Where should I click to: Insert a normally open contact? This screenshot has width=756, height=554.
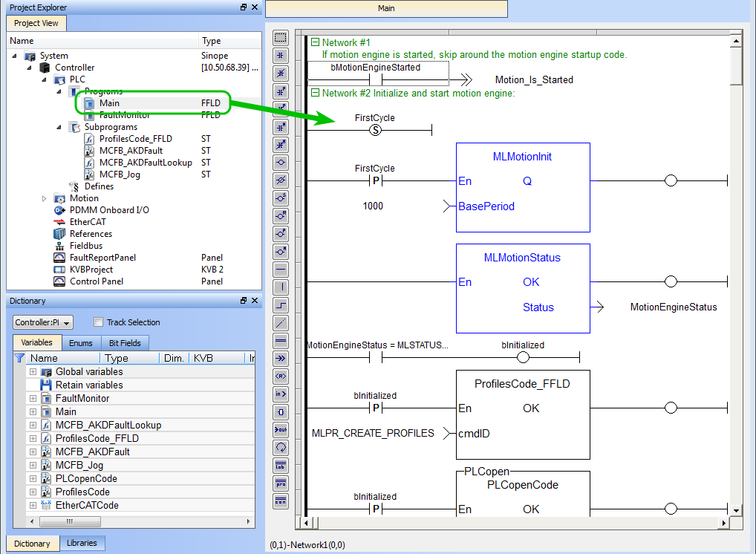(281, 56)
